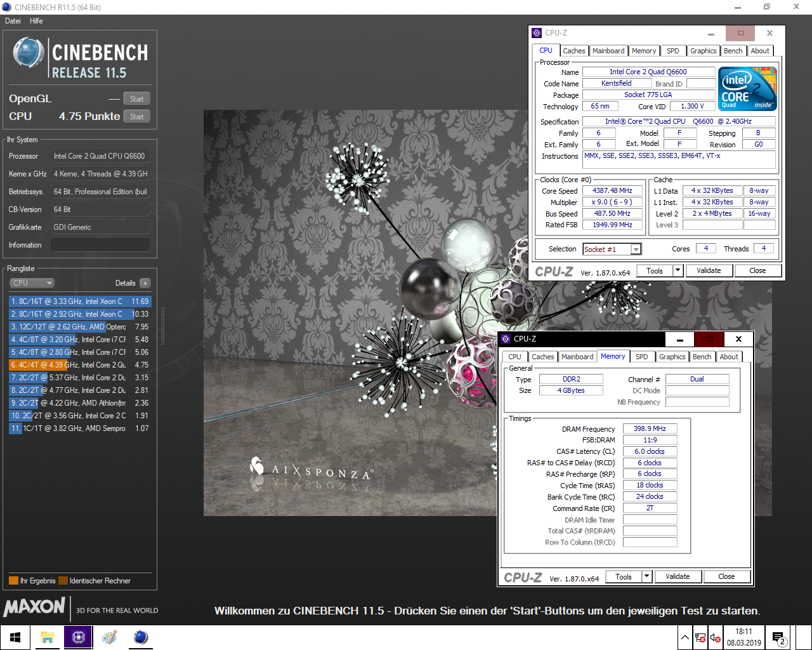Click the Core Speed 4387.48 MHz value
Viewport: 812px width, 650px height.
pyautogui.click(x=613, y=191)
